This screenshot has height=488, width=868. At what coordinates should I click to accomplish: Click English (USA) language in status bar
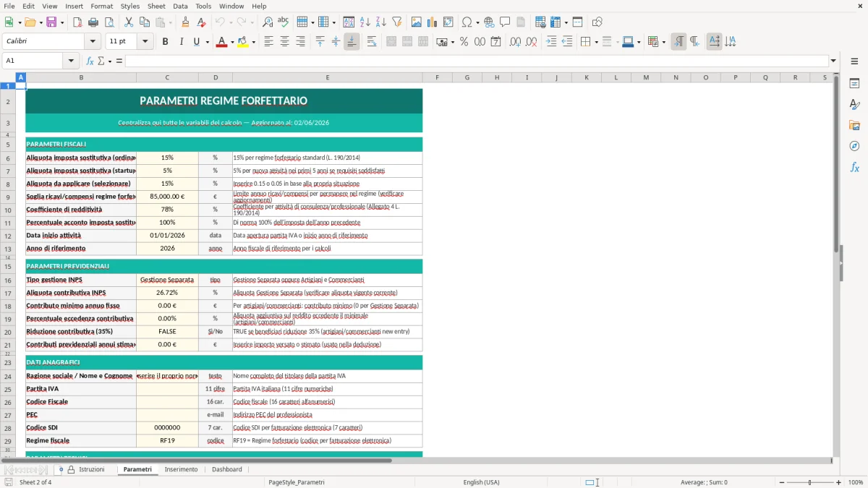tap(481, 482)
